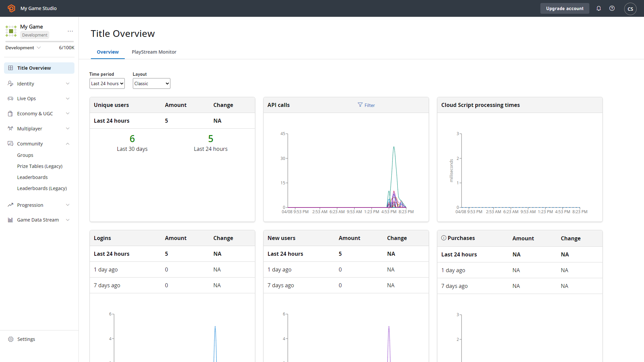
Task: Open the My Game more options ellipsis
Action: (70, 31)
